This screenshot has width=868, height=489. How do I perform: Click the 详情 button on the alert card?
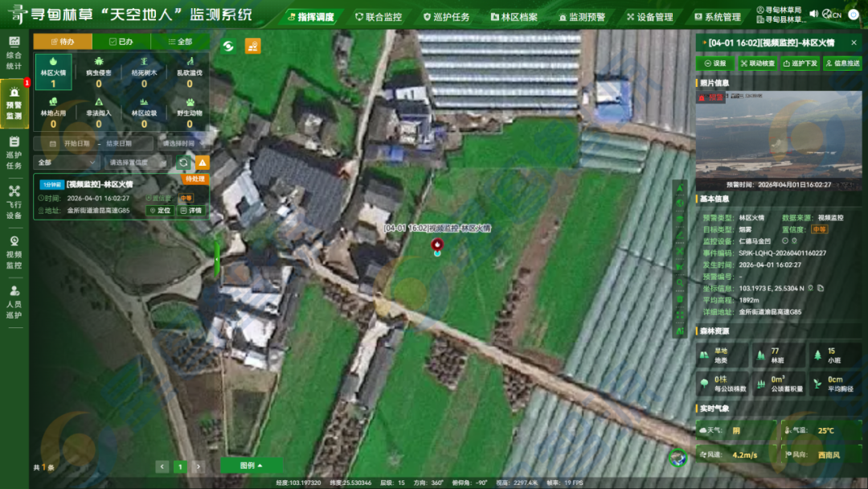[x=190, y=210]
